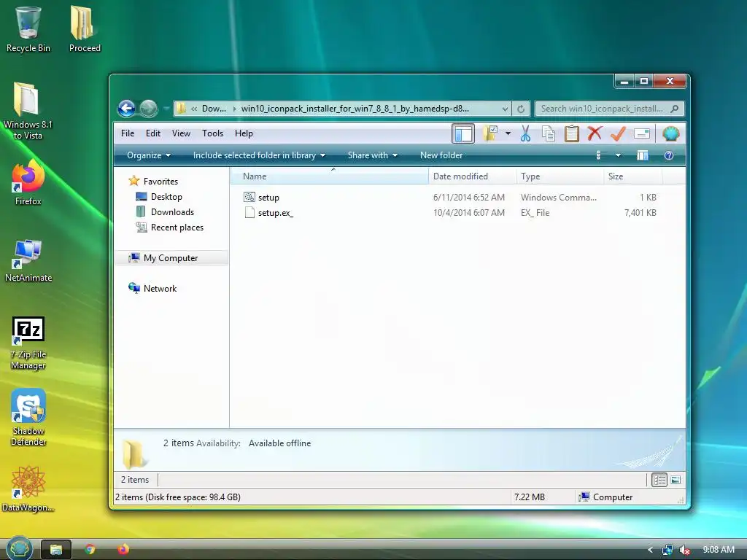
Task: Switch to details view using status bar icon
Action: [659, 480]
